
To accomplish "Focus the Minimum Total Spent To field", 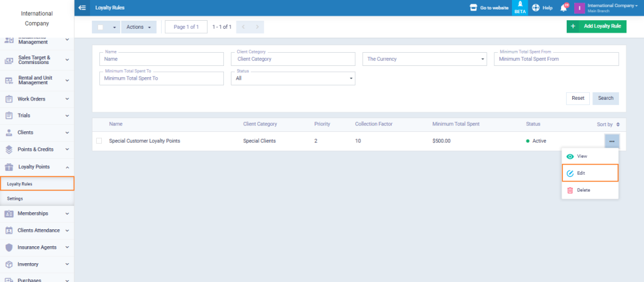I will click(162, 79).
